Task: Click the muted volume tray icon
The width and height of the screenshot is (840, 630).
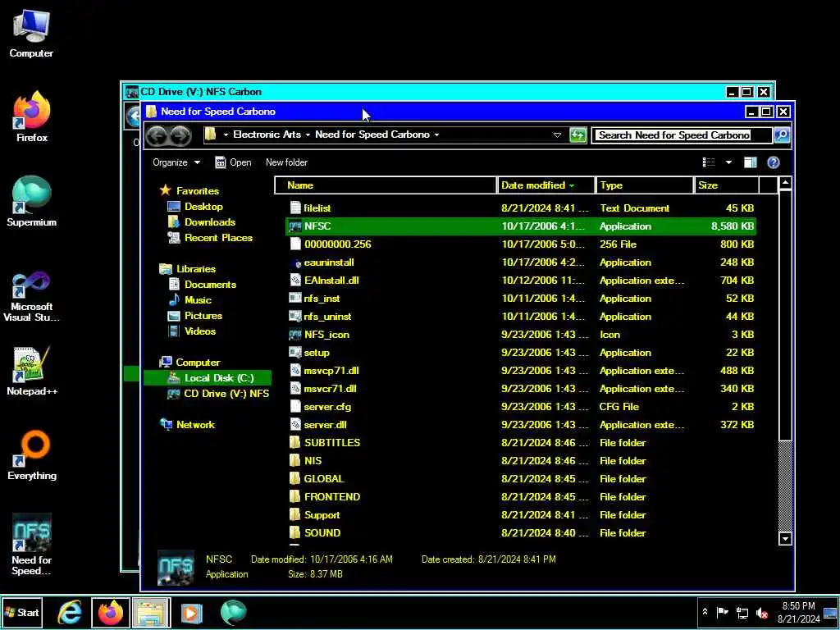Action: (761, 612)
